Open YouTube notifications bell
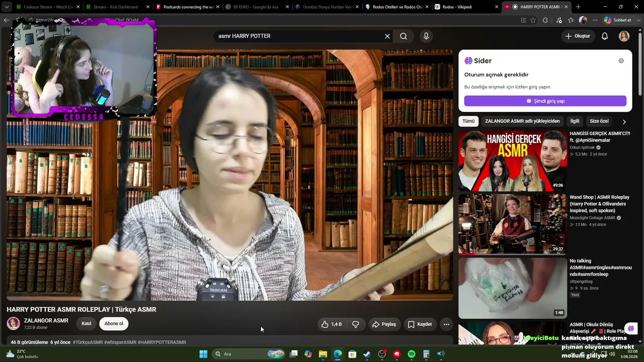This screenshot has height=362, width=644. coord(605,36)
